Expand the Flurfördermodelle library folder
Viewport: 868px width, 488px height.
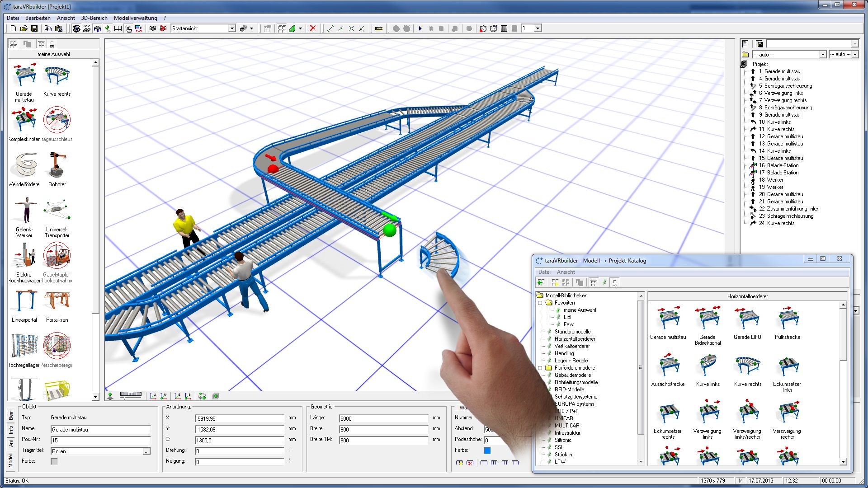click(540, 368)
